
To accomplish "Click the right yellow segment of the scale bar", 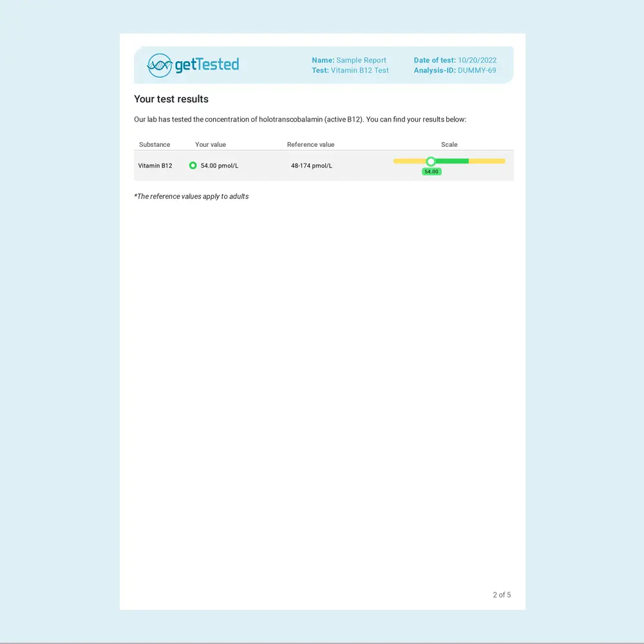I will 487,161.
